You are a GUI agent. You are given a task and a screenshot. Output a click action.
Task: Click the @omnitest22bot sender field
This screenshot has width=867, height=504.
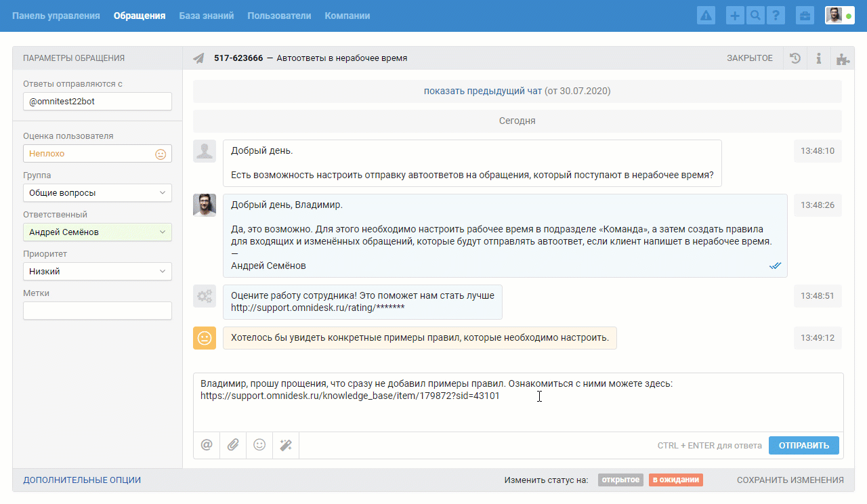click(x=98, y=102)
